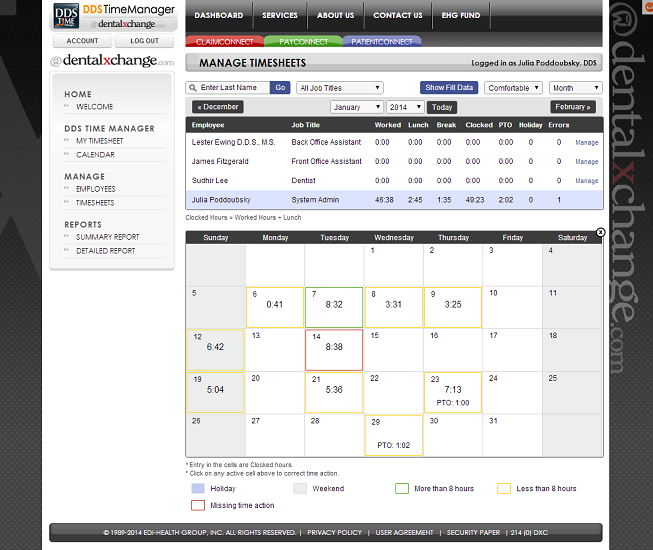The image size is (653, 550).
Task: Click the search magnifier in last name field
Action: tap(192, 88)
